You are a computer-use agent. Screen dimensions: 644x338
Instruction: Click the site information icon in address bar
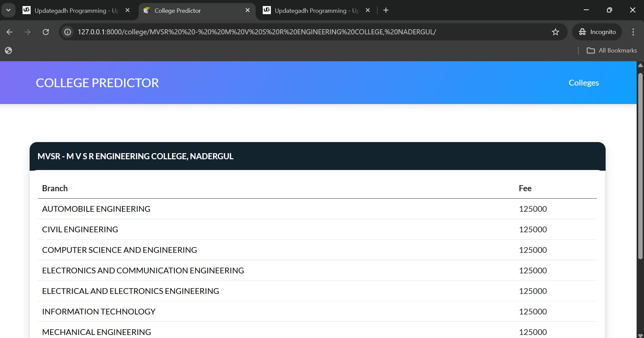[67, 32]
